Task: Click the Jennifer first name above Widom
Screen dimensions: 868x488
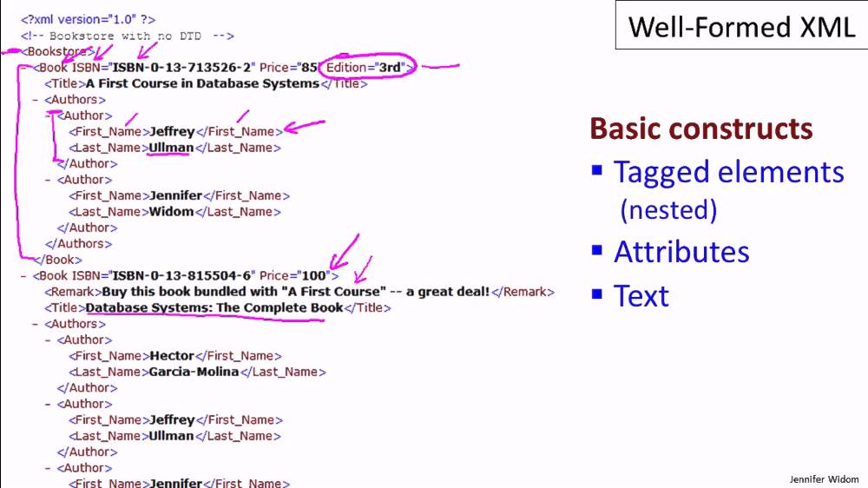Action: coord(175,195)
